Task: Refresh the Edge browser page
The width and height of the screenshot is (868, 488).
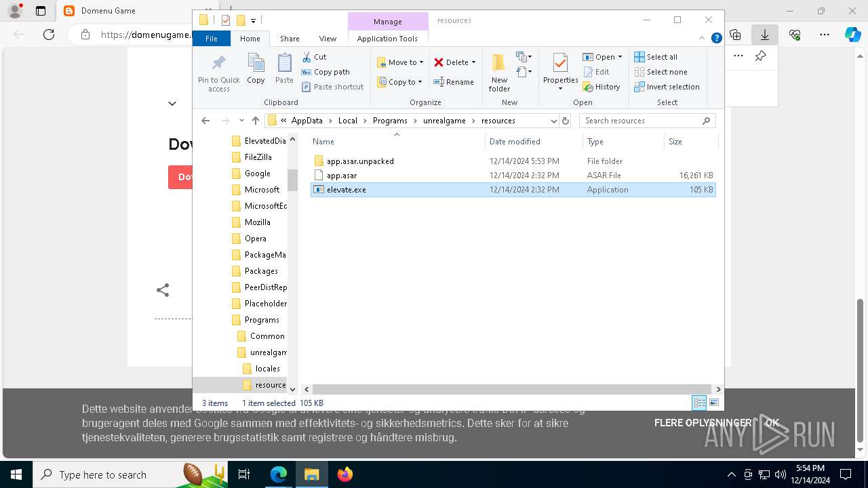Action: pyautogui.click(x=49, y=35)
